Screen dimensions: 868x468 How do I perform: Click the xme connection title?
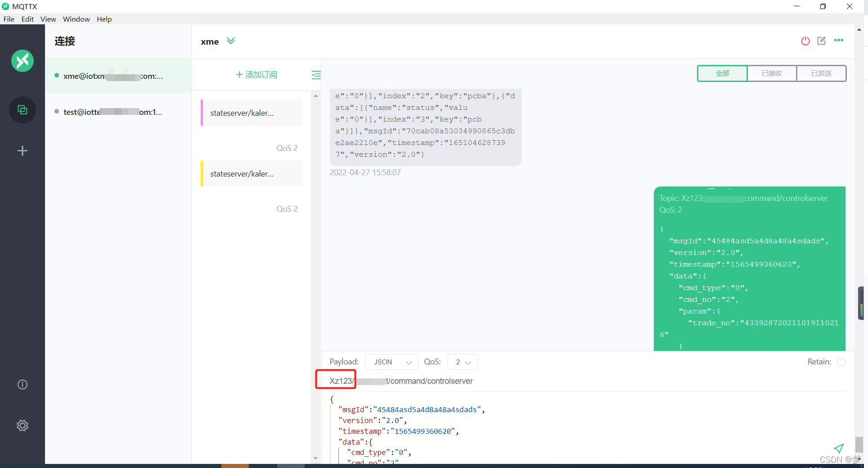click(x=210, y=41)
